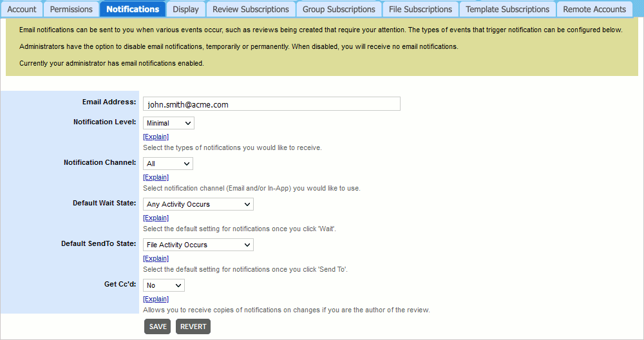The width and height of the screenshot is (644, 340).
Task: Click text 'Allows you to receive copies of notifications'
Action: pos(287,310)
